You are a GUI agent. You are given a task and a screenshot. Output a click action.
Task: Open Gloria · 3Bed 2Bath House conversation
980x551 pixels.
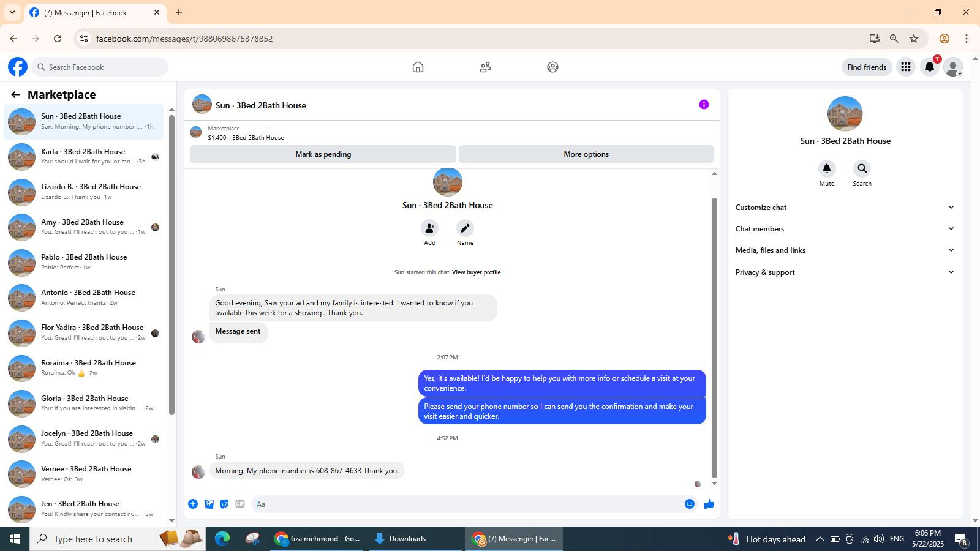point(84,403)
